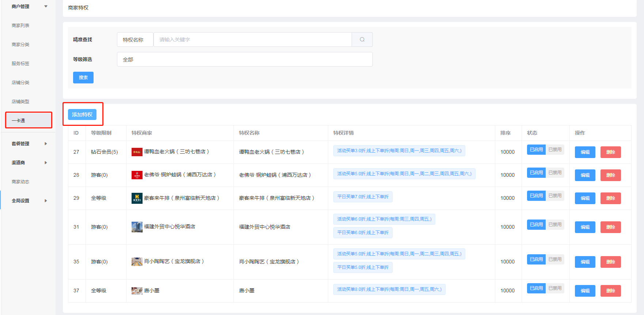Click 活动买单5.0折 tag for 肖小陶陶艺
The width and height of the screenshot is (644, 315).
pos(399,254)
